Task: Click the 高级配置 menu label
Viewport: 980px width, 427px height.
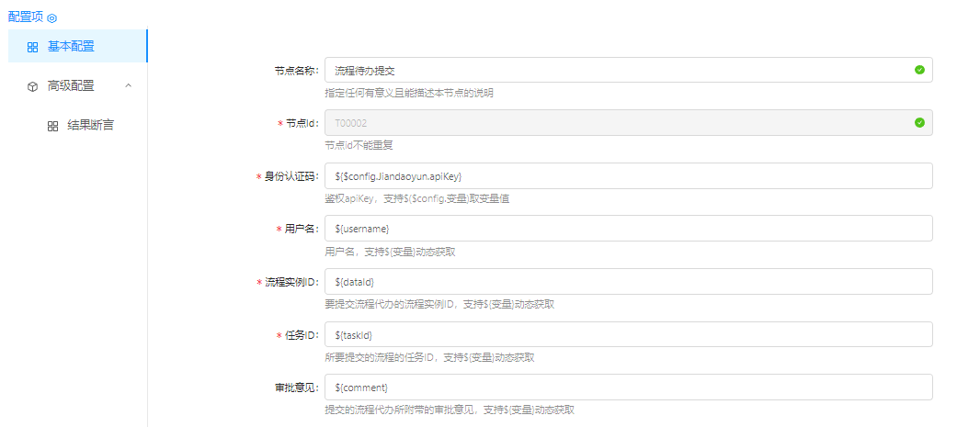Action: (x=71, y=85)
